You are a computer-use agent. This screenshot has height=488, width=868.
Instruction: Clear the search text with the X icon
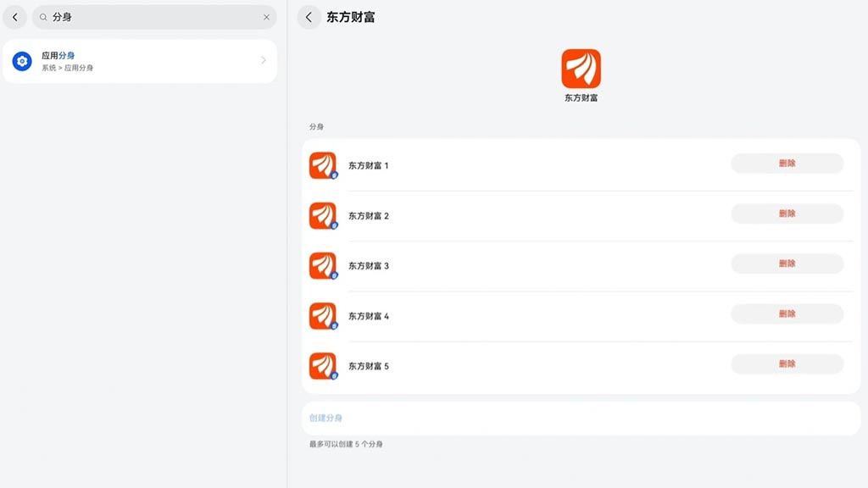point(266,17)
